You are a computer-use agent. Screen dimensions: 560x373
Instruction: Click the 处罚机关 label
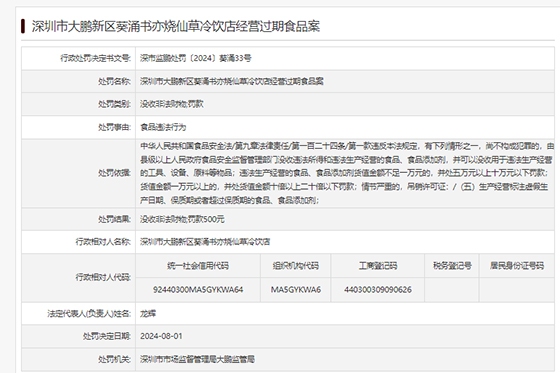[114, 359]
